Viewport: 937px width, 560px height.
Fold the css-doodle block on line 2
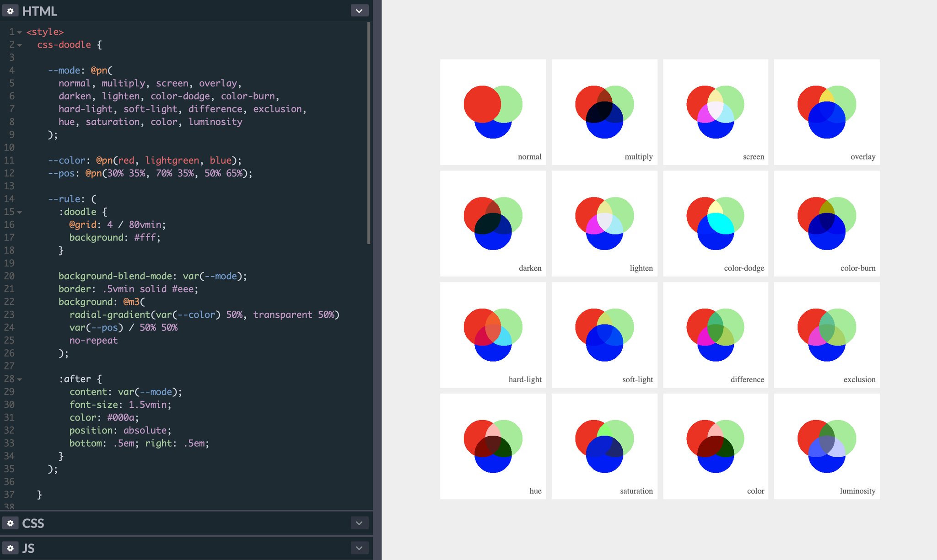tap(20, 45)
